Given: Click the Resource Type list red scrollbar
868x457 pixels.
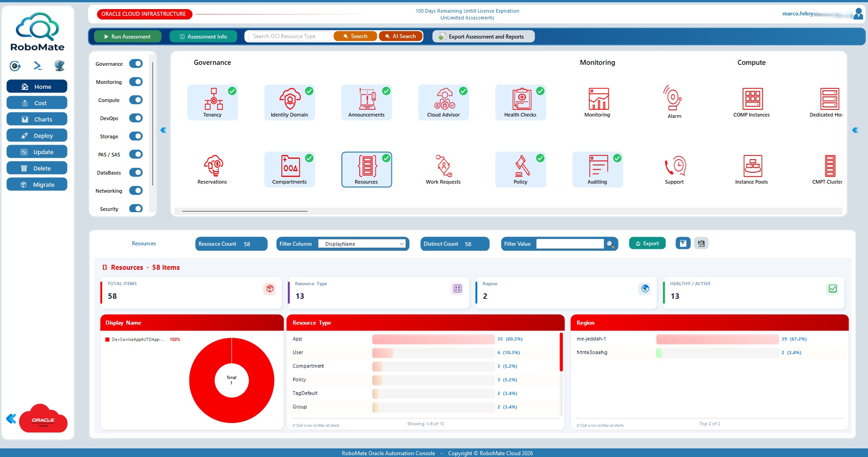Looking at the screenshot, I should [x=561, y=352].
